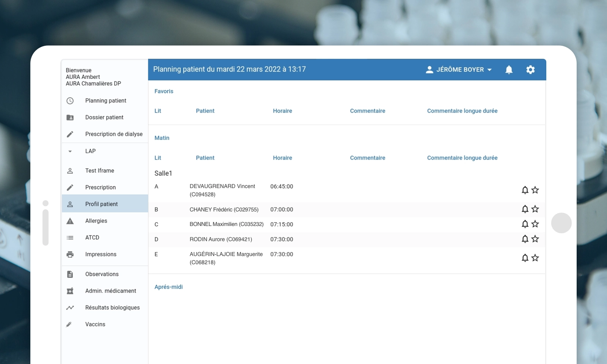Click the user avatar icon next to JÉRÔME BOYER
Image resolution: width=607 pixels, height=364 pixels.
(429, 70)
